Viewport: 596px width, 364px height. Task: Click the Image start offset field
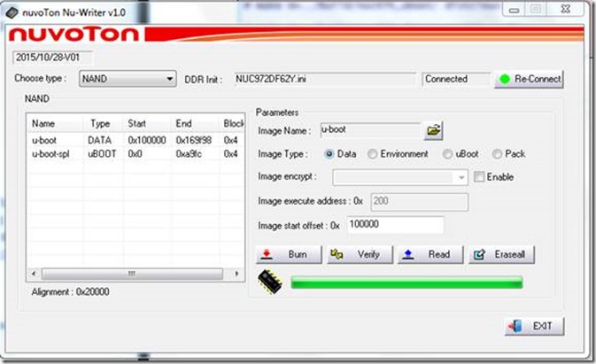(395, 225)
